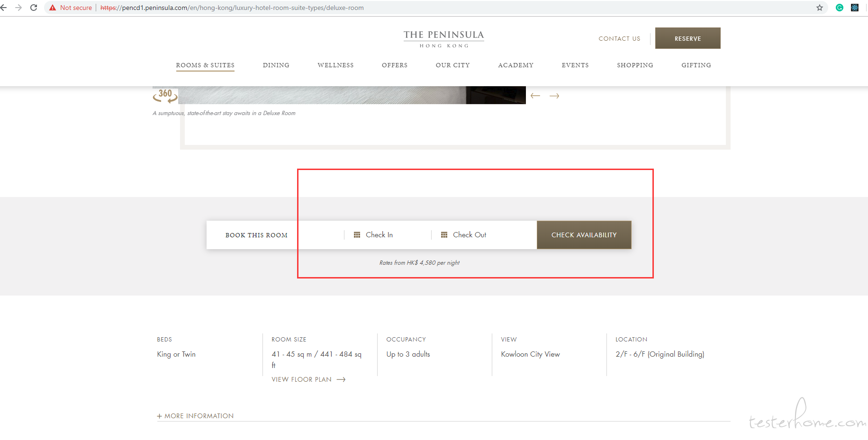Click the Check Out calendar icon
The height and width of the screenshot is (440, 868).
(444, 235)
